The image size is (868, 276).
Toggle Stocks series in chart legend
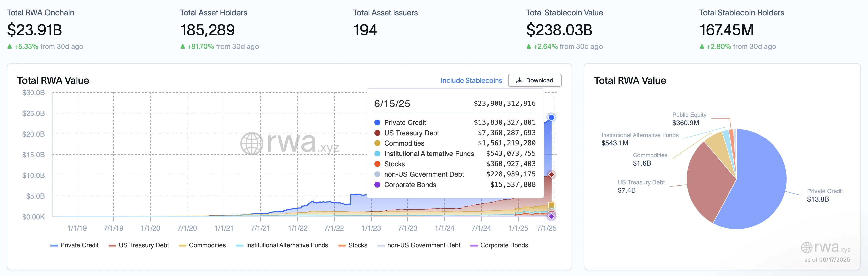353,245
